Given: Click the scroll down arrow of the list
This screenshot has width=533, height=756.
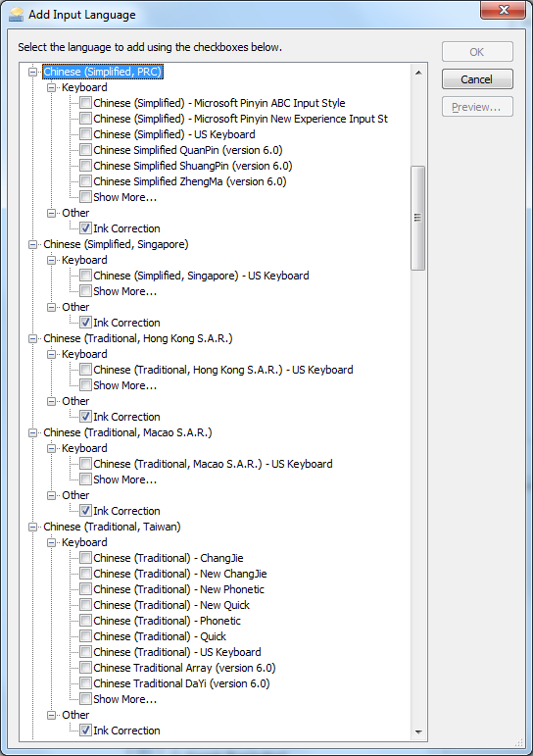Looking at the screenshot, I should tap(418, 731).
